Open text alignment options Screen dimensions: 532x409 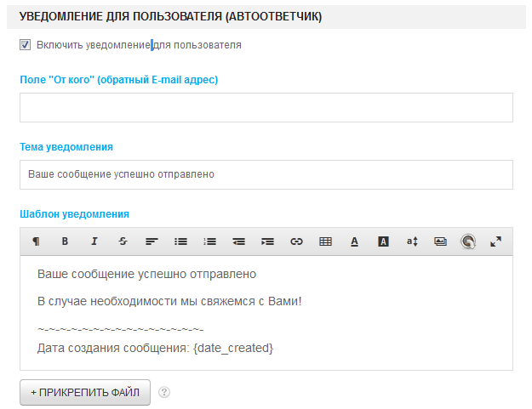152,241
